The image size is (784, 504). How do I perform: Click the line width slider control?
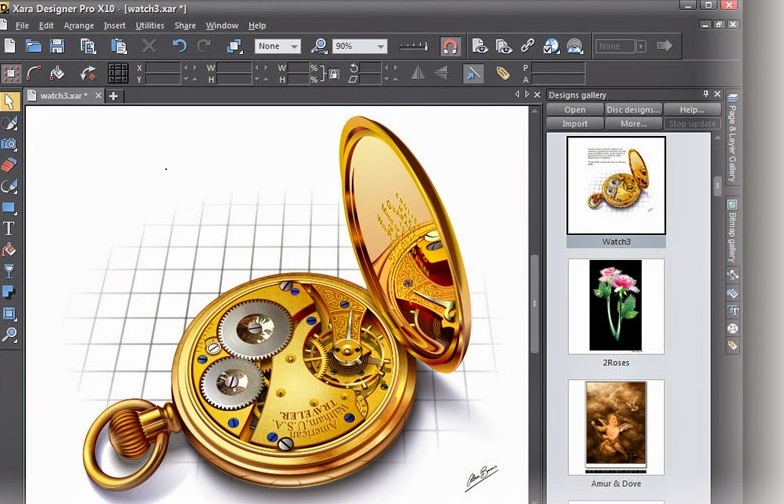[414, 46]
